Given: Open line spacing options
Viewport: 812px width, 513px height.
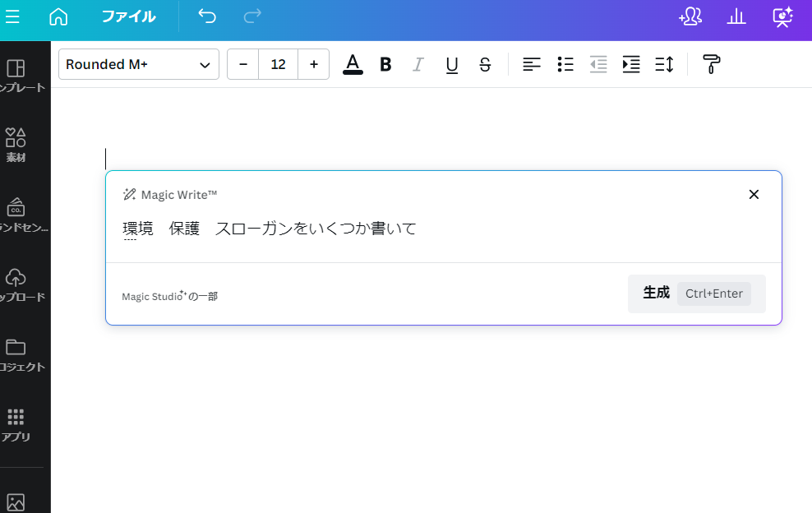Looking at the screenshot, I should click(x=664, y=64).
